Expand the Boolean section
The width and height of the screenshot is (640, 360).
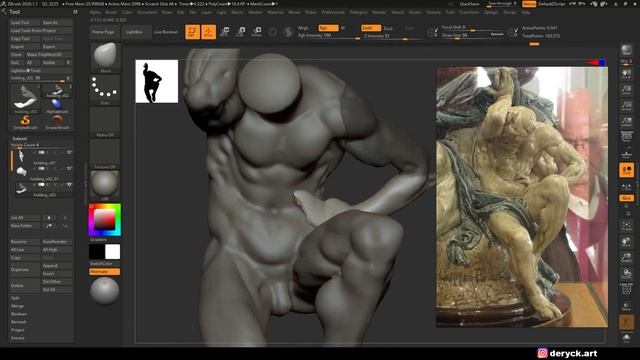[19, 314]
